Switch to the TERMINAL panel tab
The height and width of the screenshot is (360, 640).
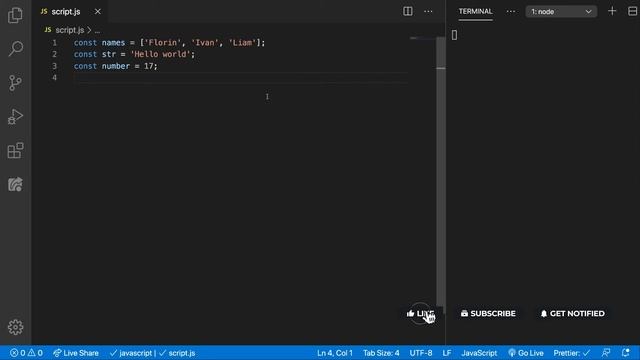click(x=476, y=11)
